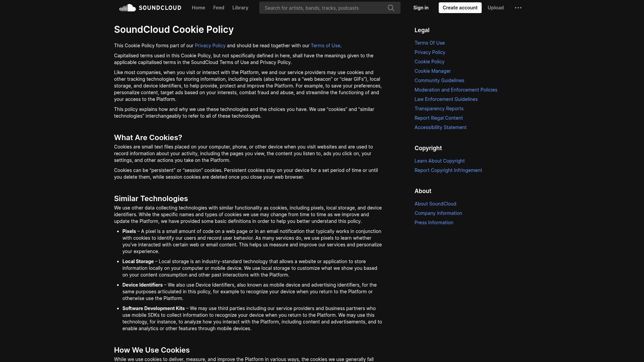
Task: Open the Learn About Copyright link
Action: click(440, 161)
